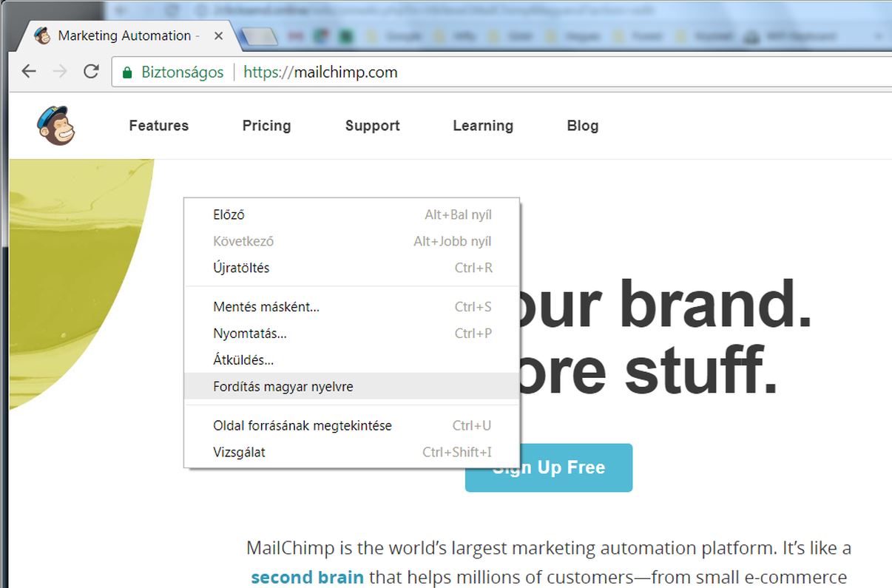Choose 'Előző' from the context menu
The width and height of the screenshot is (892, 588).
click(229, 215)
